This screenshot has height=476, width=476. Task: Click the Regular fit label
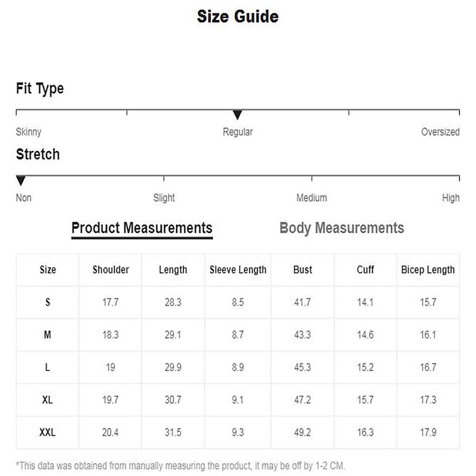click(x=237, y=132)
